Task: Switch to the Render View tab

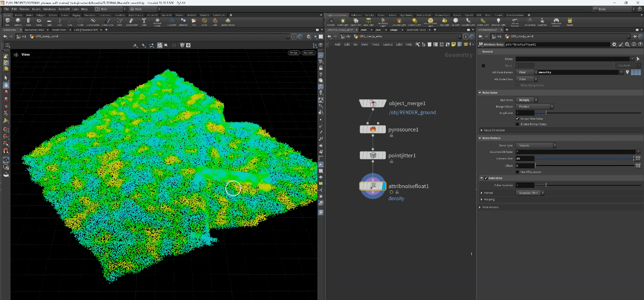Action: 58,30
